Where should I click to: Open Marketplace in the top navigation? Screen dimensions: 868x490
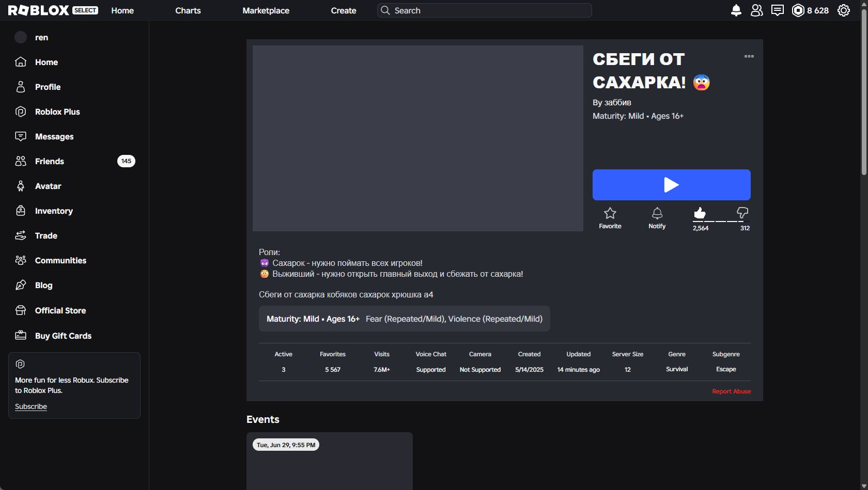(x=266, y=10)
